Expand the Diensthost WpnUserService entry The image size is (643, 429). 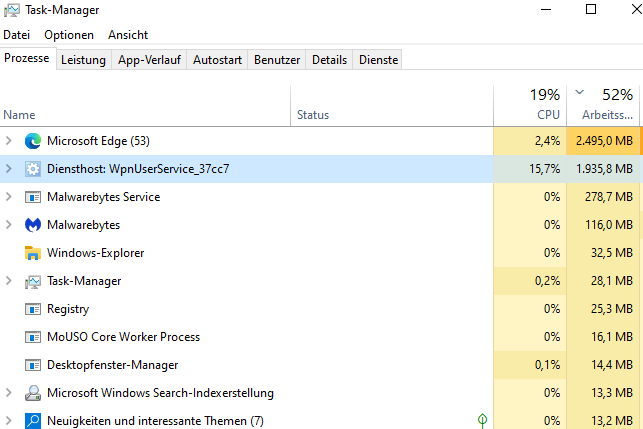[x=9, y=169]
